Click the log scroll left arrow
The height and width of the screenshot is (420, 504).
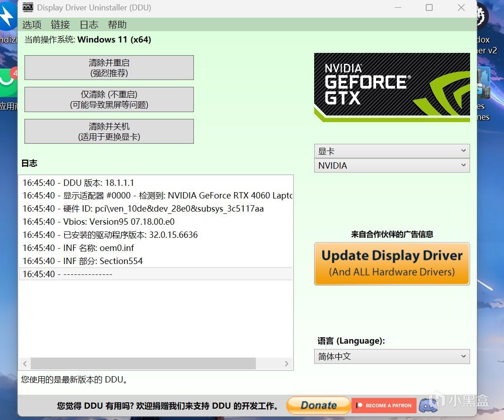click(25, 364)
